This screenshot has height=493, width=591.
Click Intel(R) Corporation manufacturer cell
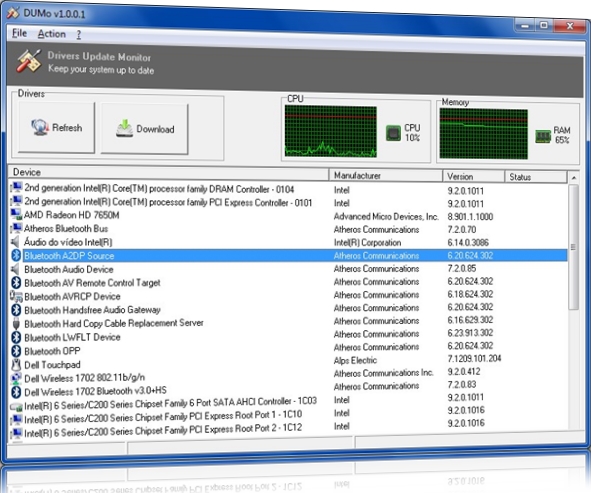click(x=367, y=242)
